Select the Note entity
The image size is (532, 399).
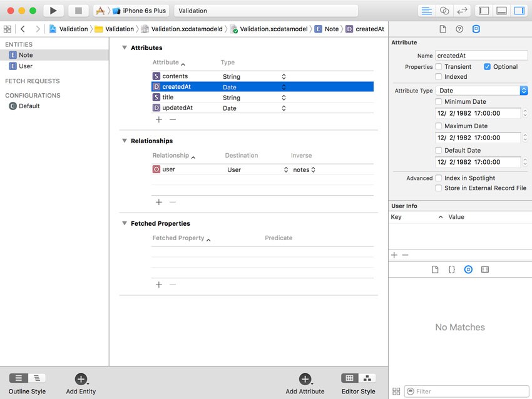coord(54,55)
